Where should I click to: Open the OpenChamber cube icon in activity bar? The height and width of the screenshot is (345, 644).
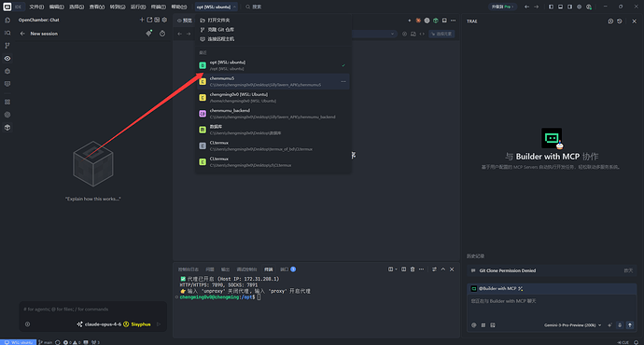7,128
